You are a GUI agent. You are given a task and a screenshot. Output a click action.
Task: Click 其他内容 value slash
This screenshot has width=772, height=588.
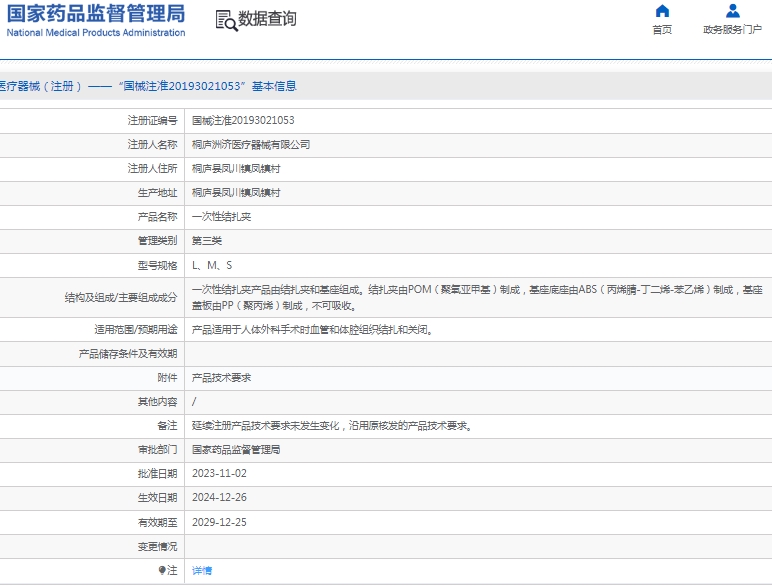coord(194,402)
